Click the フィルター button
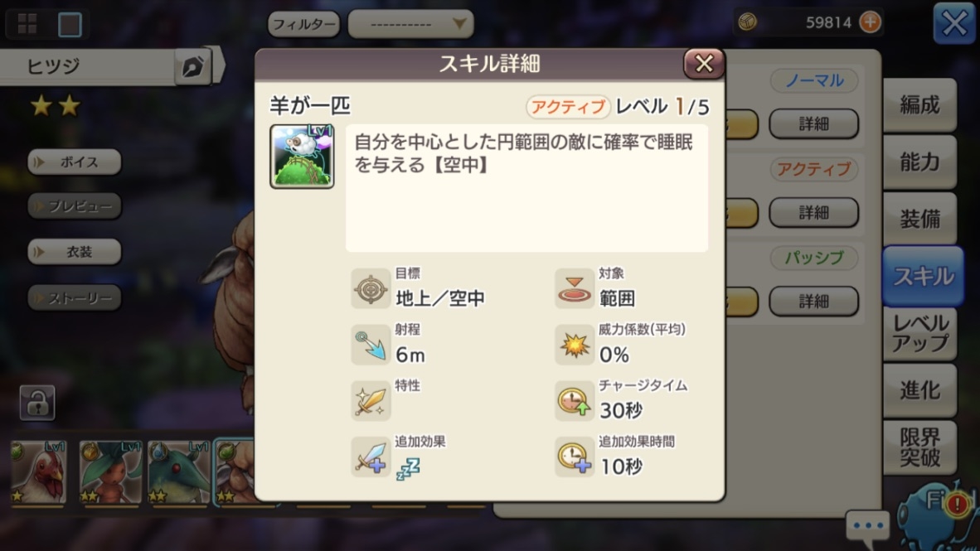The width and height of the screenshot is (980, 551). 303,24
